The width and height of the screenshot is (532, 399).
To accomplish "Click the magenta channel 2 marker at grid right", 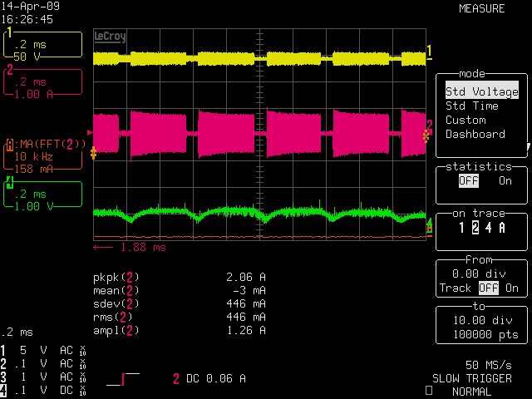I will click(430, 126).
